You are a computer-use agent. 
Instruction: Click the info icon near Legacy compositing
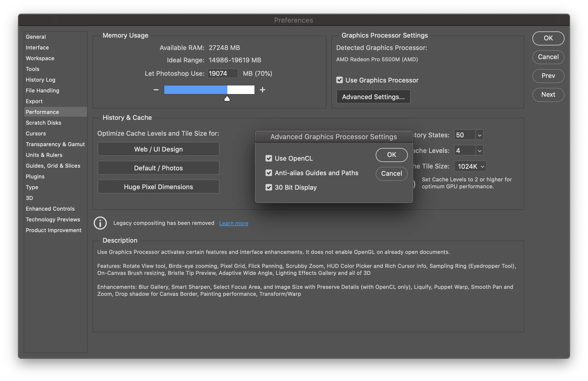click(100, 223)
